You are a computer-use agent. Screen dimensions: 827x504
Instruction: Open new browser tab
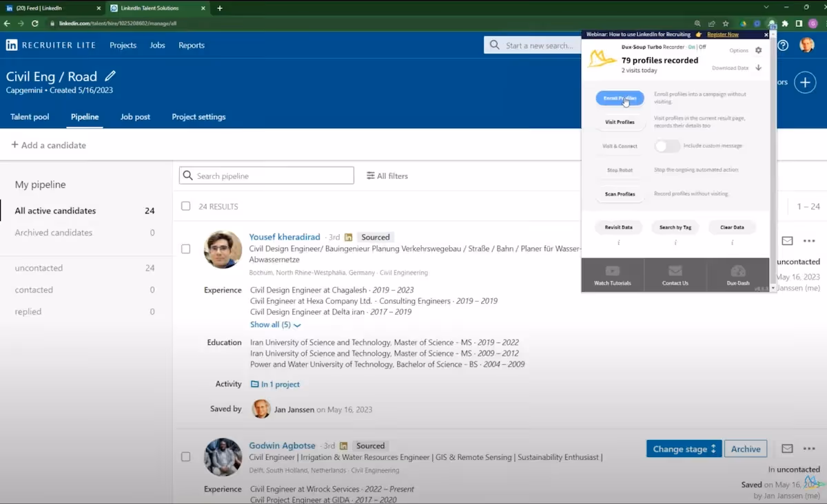coord(220,8)
